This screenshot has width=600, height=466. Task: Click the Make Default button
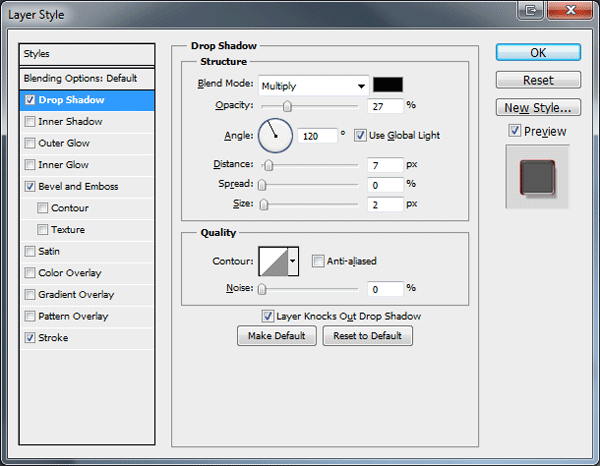(x=277, y=336)
